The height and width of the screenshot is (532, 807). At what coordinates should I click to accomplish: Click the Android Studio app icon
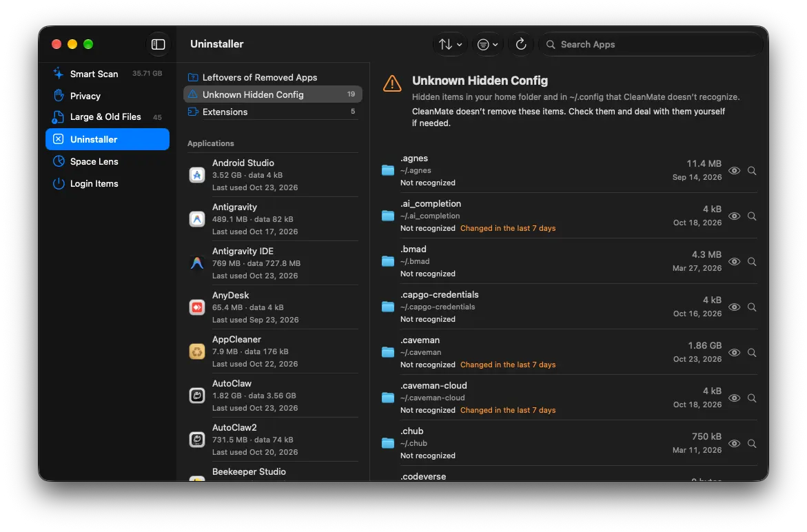click(x=197, y=175)
